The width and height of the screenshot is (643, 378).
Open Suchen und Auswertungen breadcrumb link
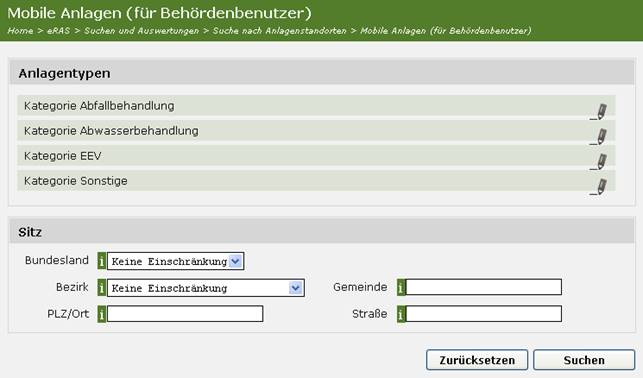[141, 31]
